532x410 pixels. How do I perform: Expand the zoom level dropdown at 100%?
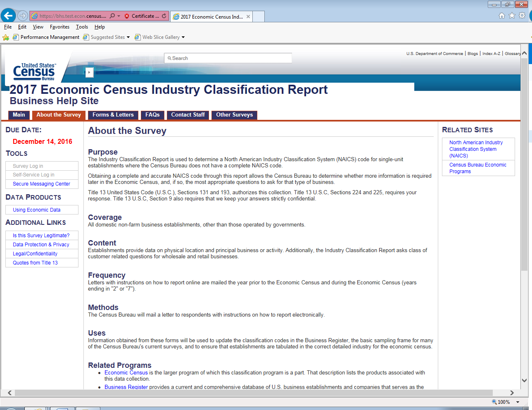(518, 402)
